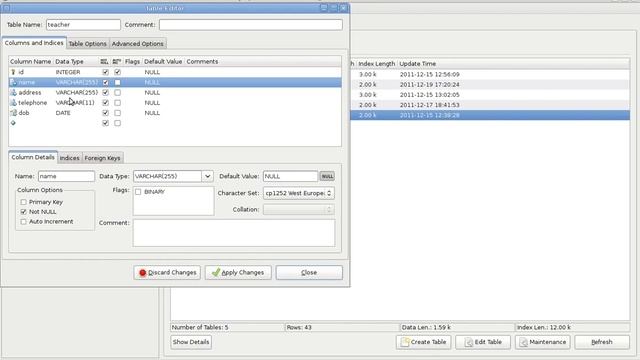This screenshot has width=640, height=360.
Task: Click the Column Name header
Action: pos(31,62)
